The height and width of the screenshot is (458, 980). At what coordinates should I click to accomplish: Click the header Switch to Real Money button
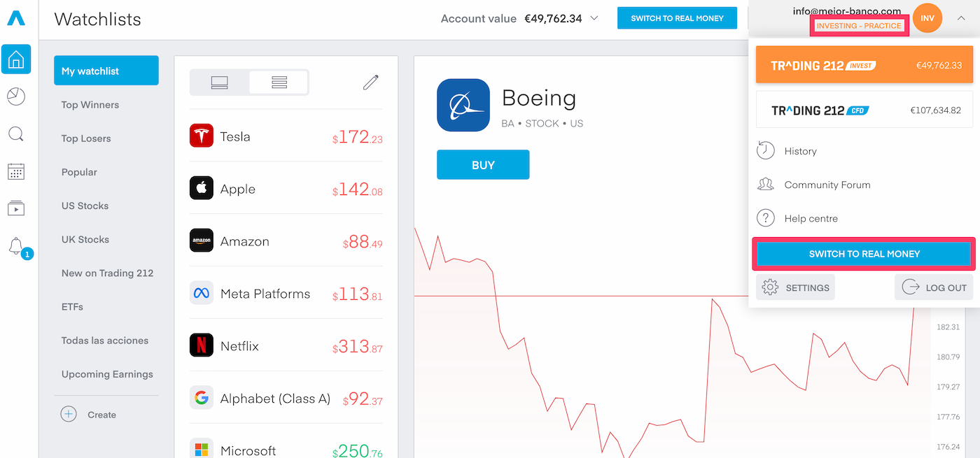point(677,18)
